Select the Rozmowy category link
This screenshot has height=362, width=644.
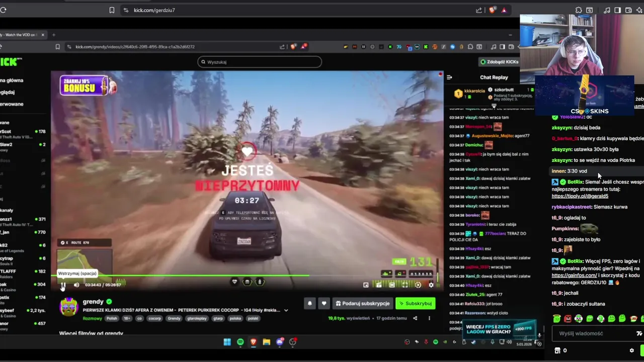[92, 318]
